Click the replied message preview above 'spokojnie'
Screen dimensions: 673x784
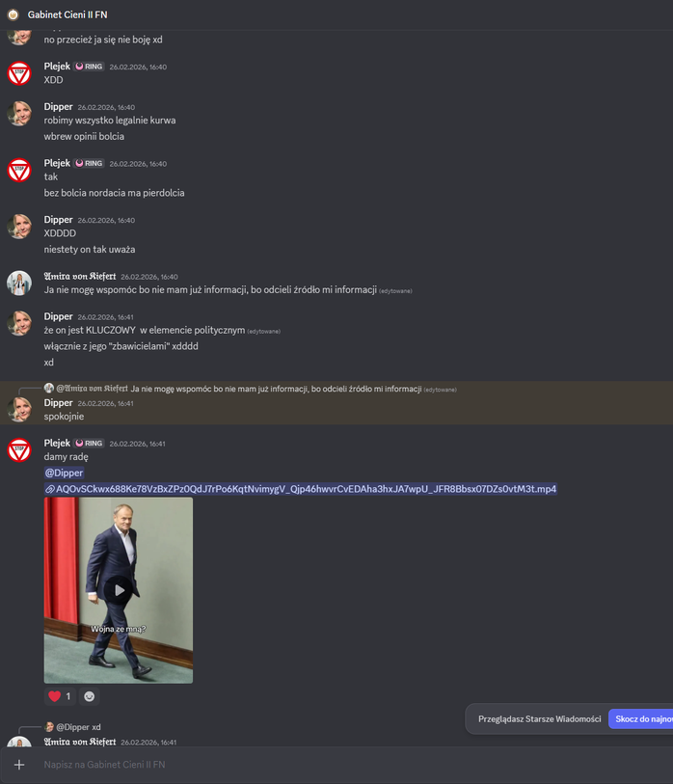[x=250, y=389]
